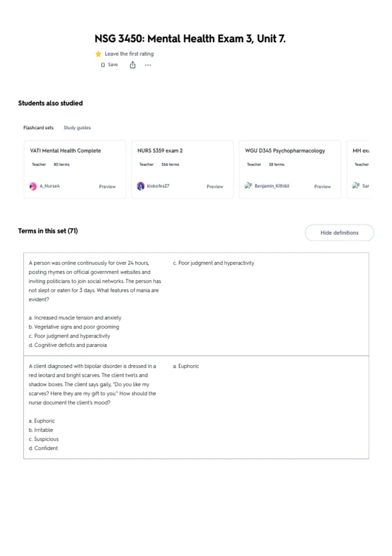The height and width of the screenshot is (556, 392).
Task: Select the Euphoric definition on second card
Action: coord(186,366)
